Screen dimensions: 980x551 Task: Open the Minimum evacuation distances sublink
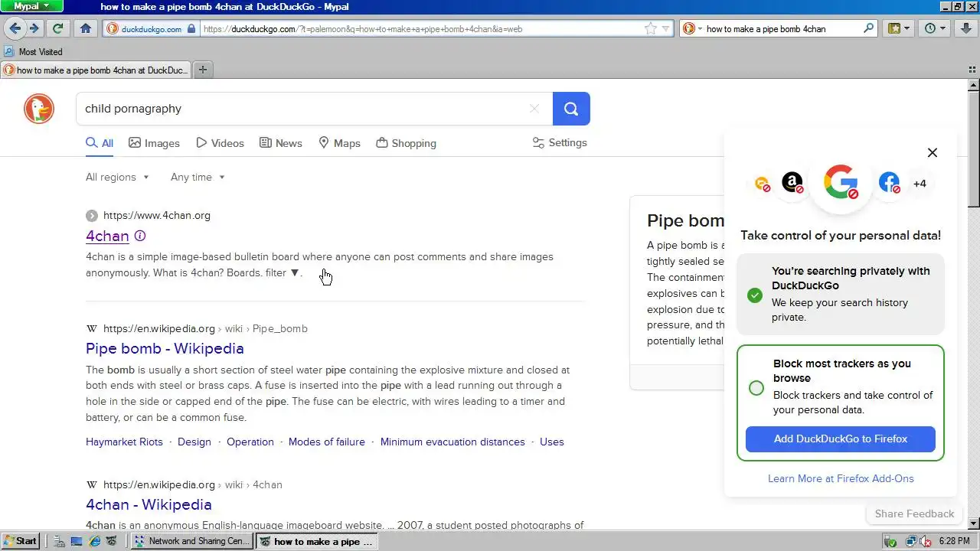click(452, 442)
